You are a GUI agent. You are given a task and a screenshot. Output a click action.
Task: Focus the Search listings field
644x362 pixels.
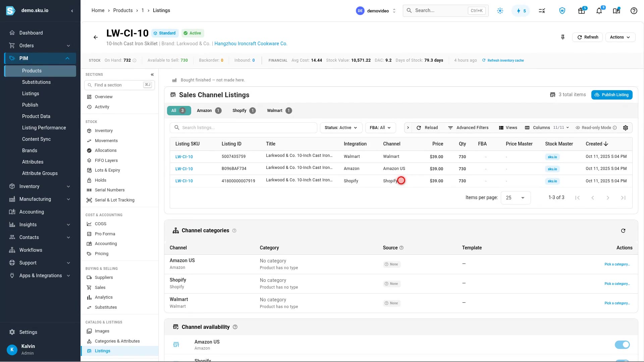click(x=244, y=128)
